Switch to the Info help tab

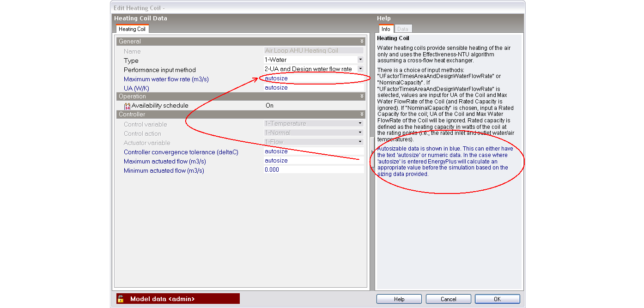click(386, 29)
